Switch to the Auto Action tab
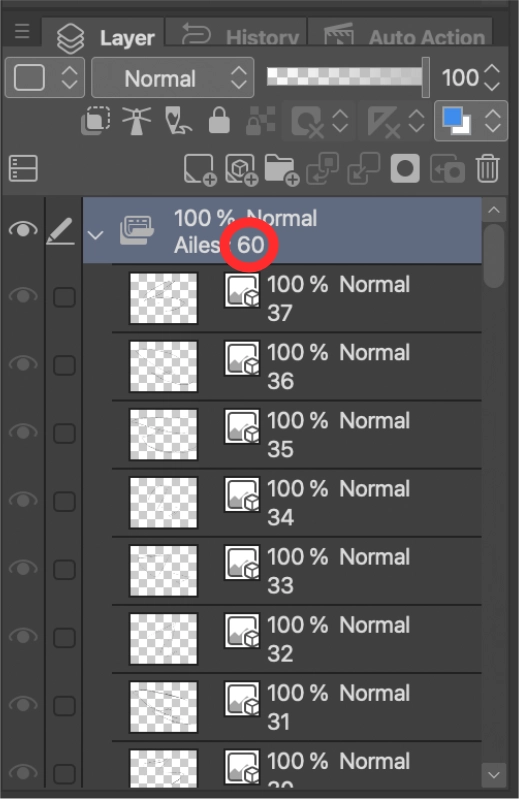 (x=400, y=34)
